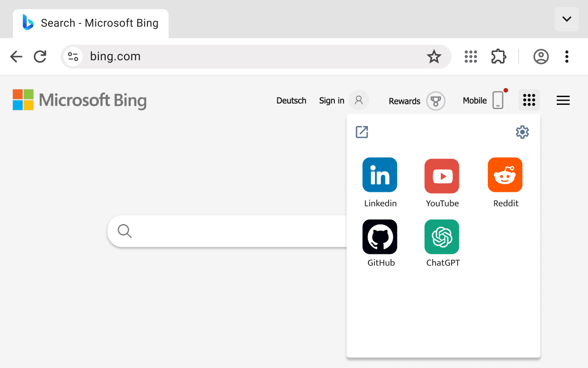Open the Rewards link
Screen dimensions: 588x368
click(404, 101)
